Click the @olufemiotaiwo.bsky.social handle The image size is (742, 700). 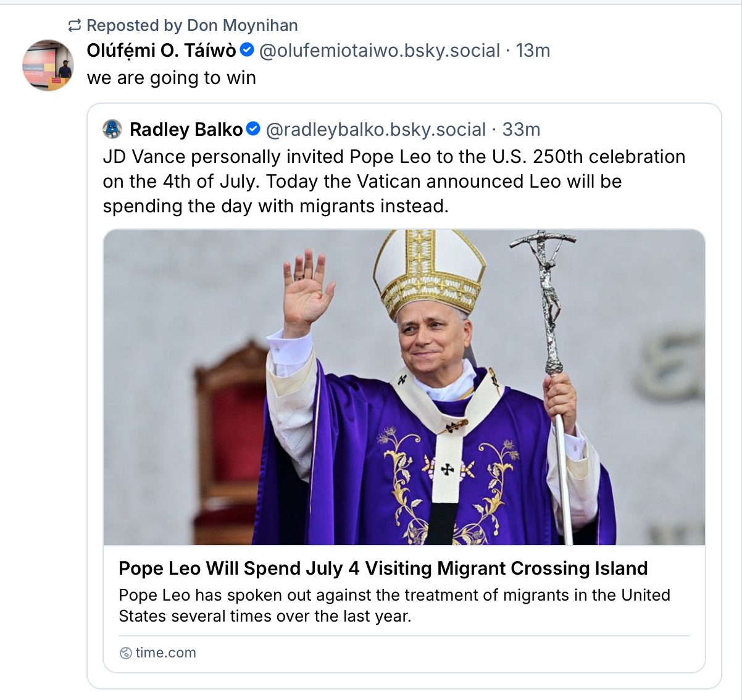pyautogui.click(x=379, y=51)
